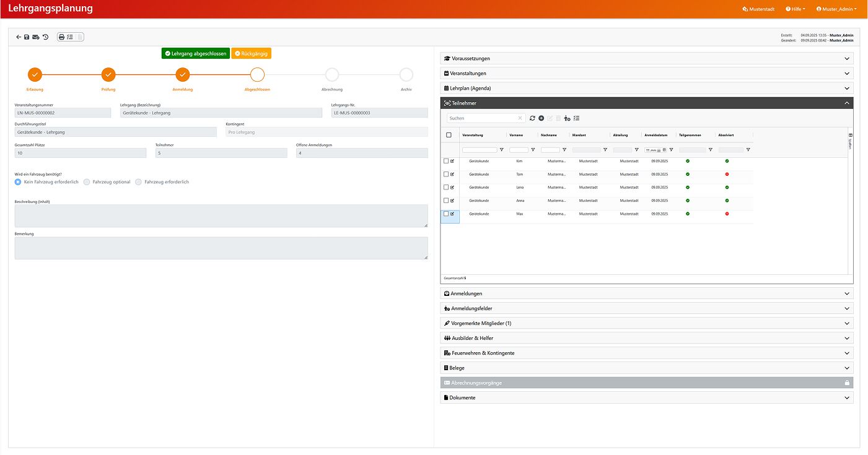Expand the Ausbilder & Helfer panel
This screenshot has width=868, height=455.
(647, 339)
